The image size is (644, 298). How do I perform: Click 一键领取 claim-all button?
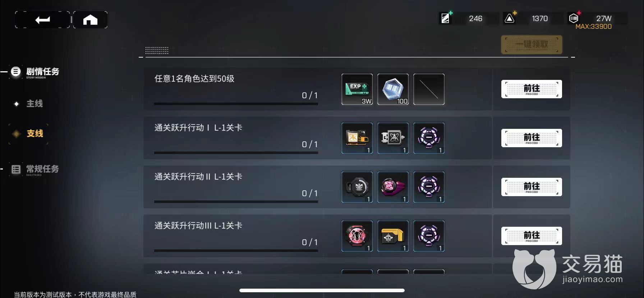(x=532, y=45)
